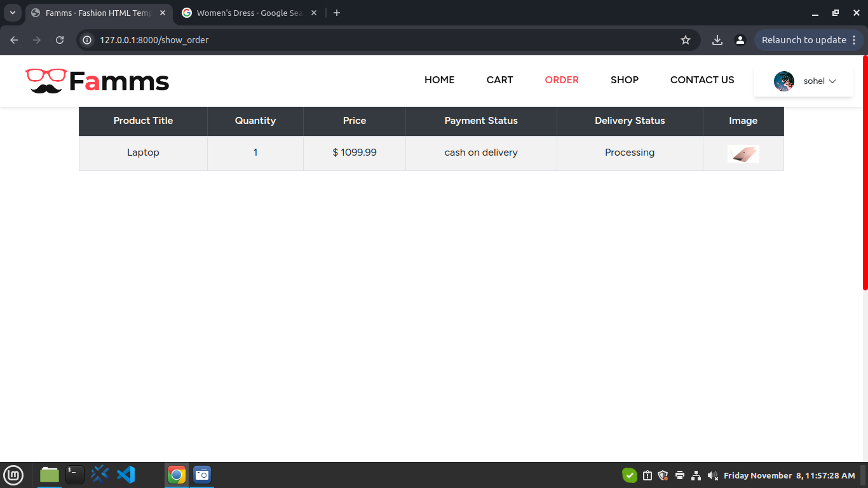The width and height of the screenshot is (868, 488).
Task: Expand the sohel user dropdown
Action: (819, 81)
